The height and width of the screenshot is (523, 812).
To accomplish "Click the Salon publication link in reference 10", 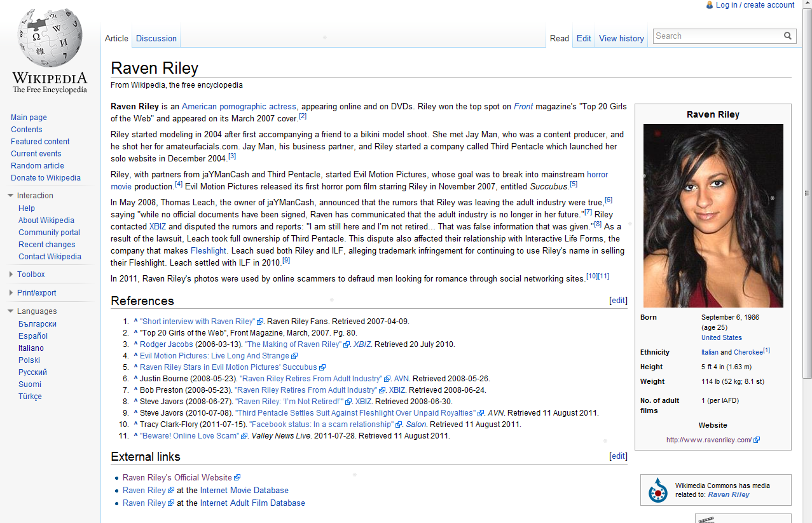I will click(x=416, y=425).
